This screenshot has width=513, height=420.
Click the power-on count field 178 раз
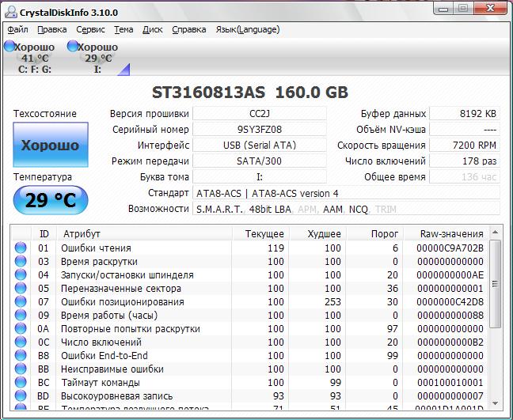[465, 161]
